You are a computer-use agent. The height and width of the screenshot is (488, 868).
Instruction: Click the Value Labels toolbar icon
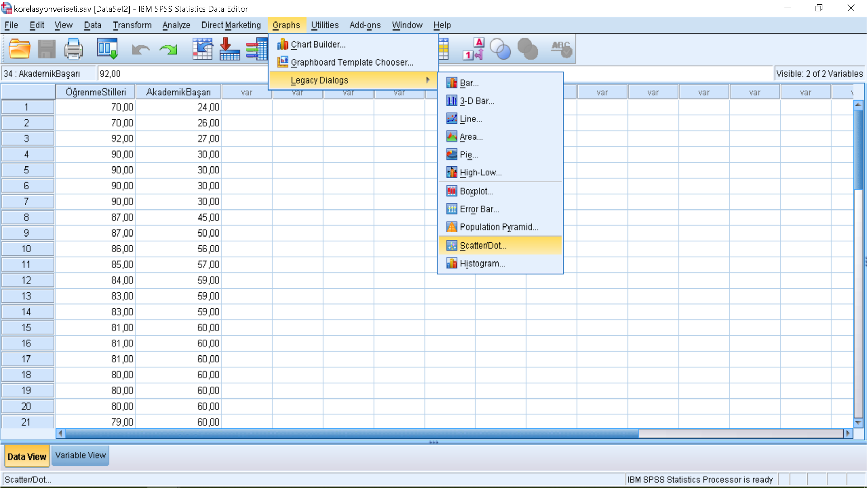point(474,49)
